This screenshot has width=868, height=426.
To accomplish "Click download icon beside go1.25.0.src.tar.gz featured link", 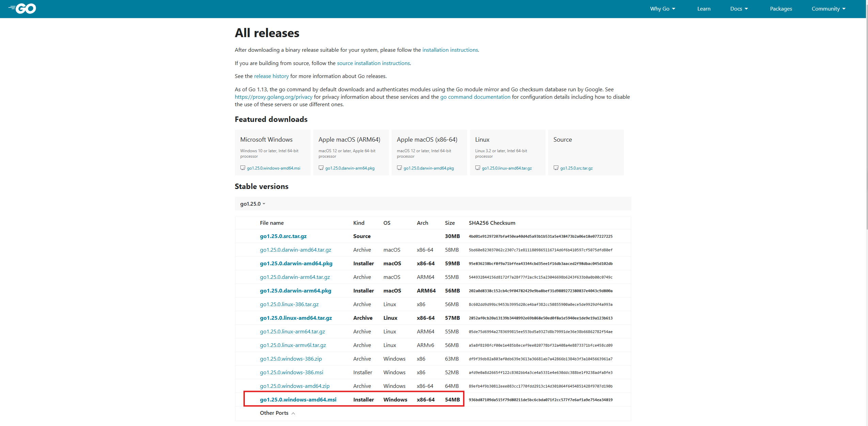I will click(x=556, y=168).
